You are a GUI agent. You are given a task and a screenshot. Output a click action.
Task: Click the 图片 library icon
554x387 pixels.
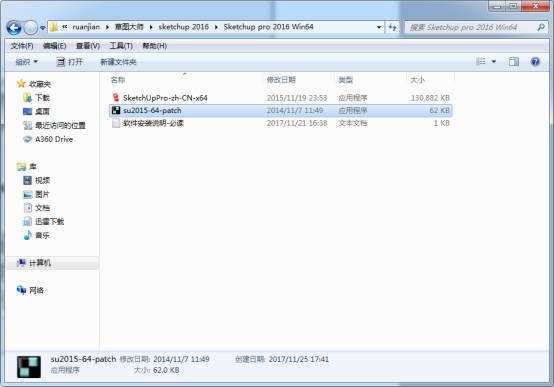(x=27, y=194)
